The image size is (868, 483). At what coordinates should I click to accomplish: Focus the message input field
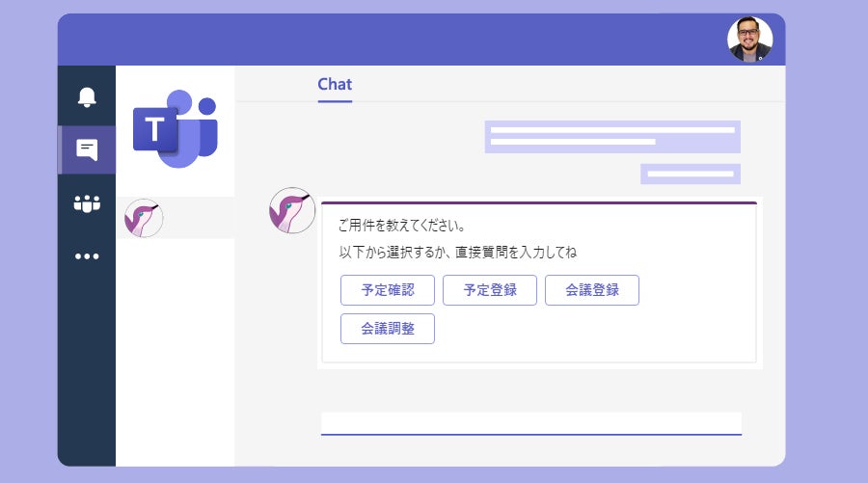[x=531, y=424]
